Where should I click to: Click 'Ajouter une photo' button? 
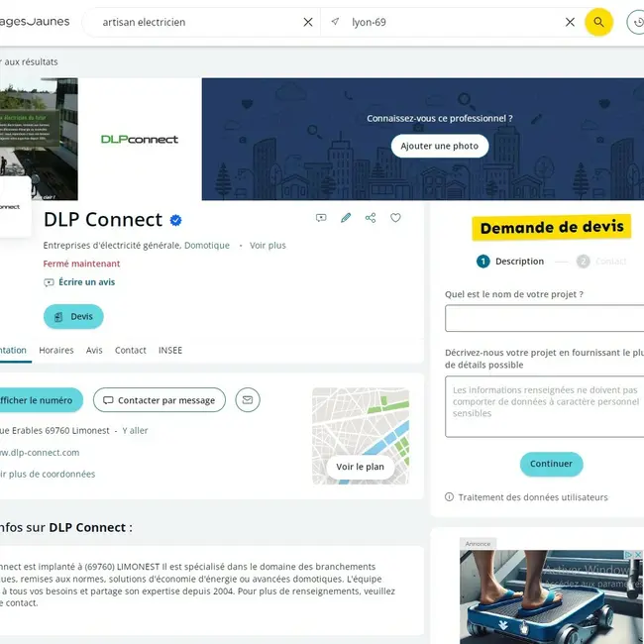point(440,146)
